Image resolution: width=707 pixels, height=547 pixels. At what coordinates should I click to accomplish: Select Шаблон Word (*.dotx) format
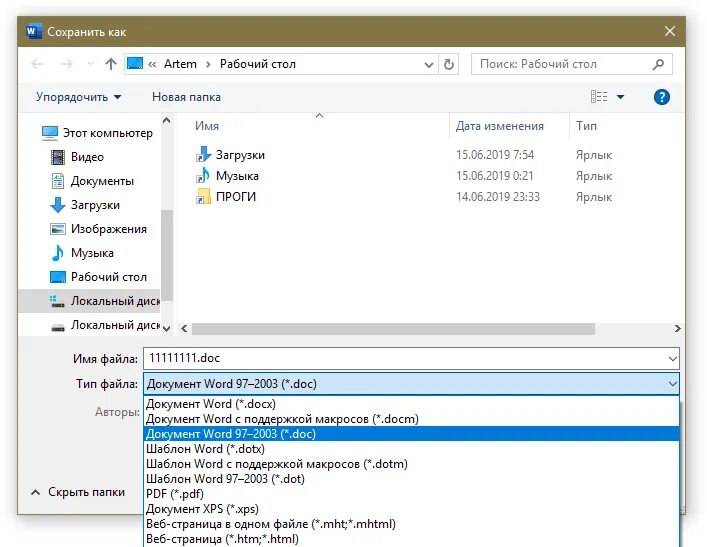411,449
